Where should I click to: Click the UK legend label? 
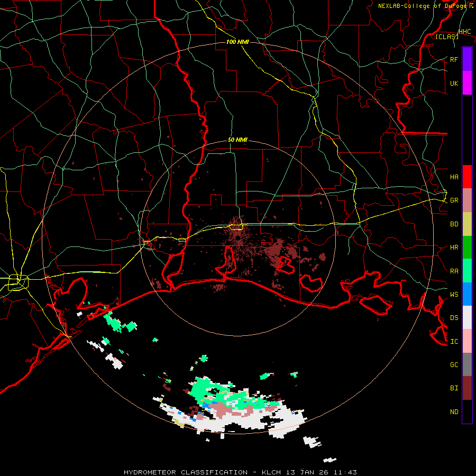(x=454, y=83)
